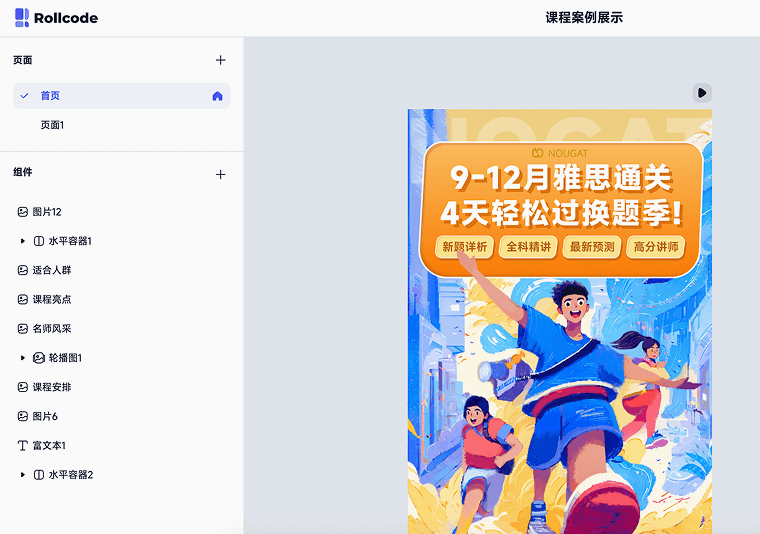
Task: Add a new component with the plus icon
Action: 221,174
